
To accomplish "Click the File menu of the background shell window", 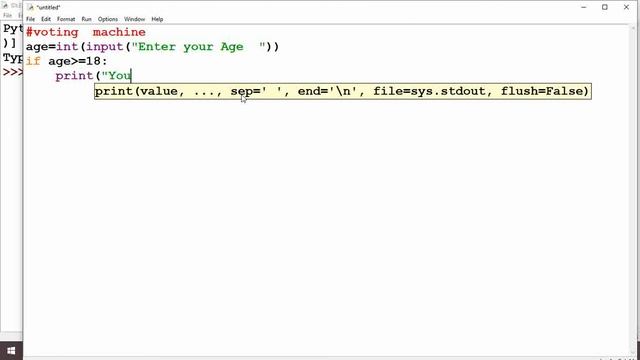I will pos(7,16).
